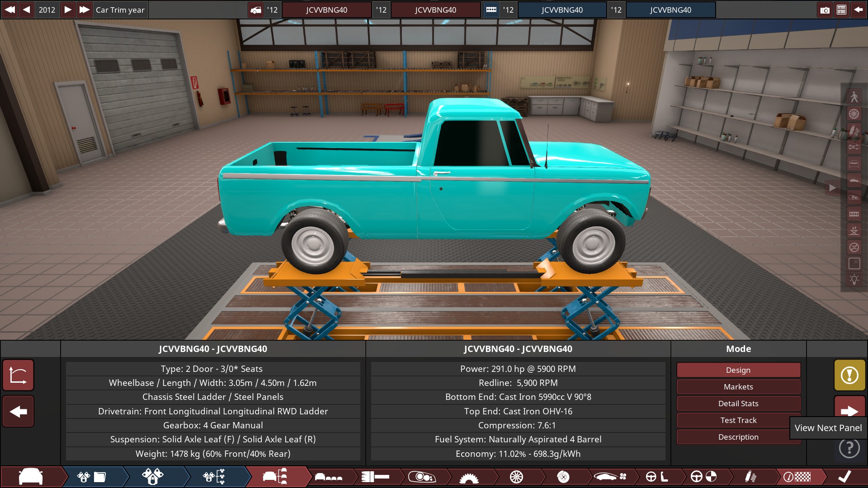
Task: Click the 'Gearbox: 4 Gear Manual' row
Action: click(213, 425)
